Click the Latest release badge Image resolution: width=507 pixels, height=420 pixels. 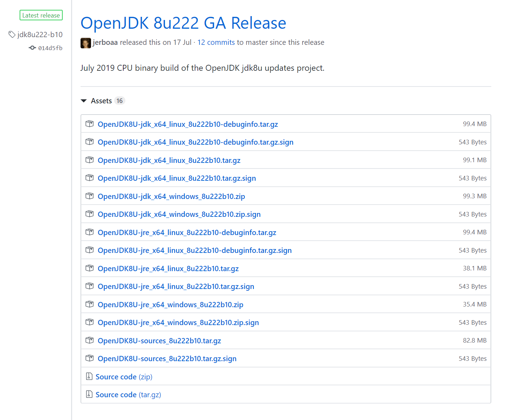coord(41,15)
